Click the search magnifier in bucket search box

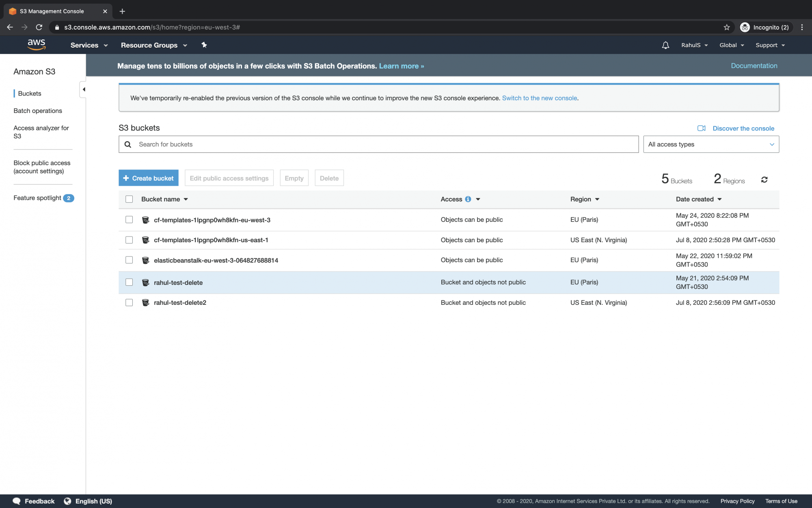128,144
